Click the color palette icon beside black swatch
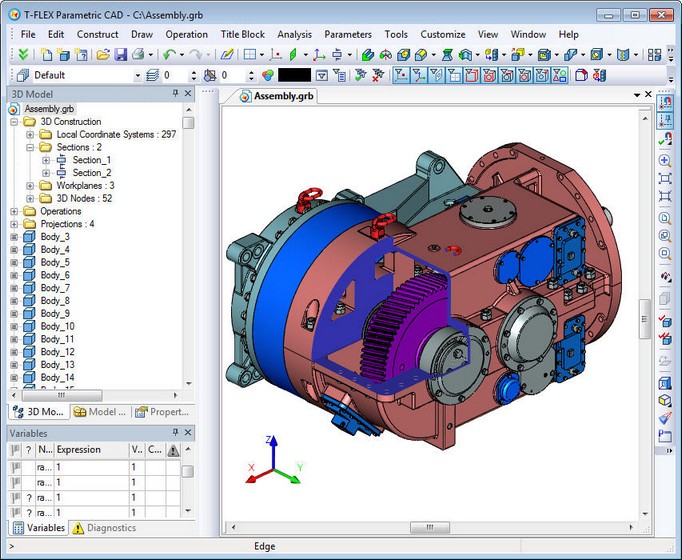This screenshot has height=560, width=682. (x=268, y=75)
